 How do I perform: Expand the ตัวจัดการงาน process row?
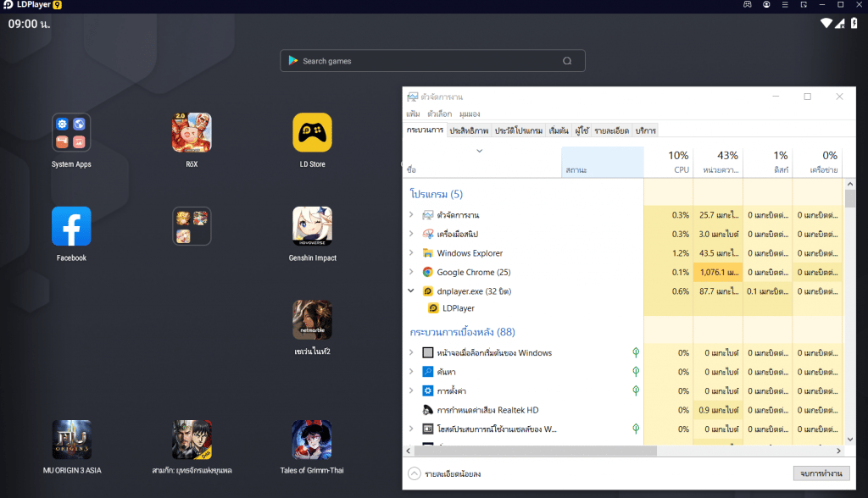(411, 214)
